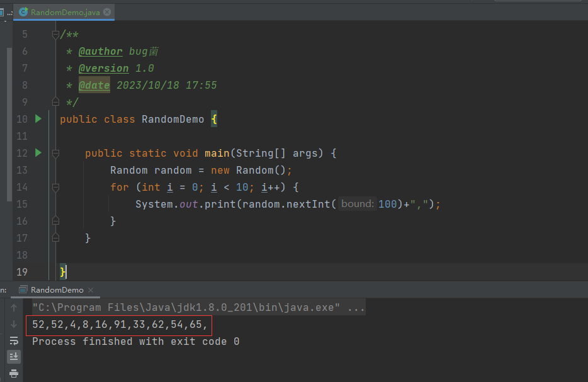Close the RandomDemo run tab
588x382 pixels.
[x=91, y=289]
